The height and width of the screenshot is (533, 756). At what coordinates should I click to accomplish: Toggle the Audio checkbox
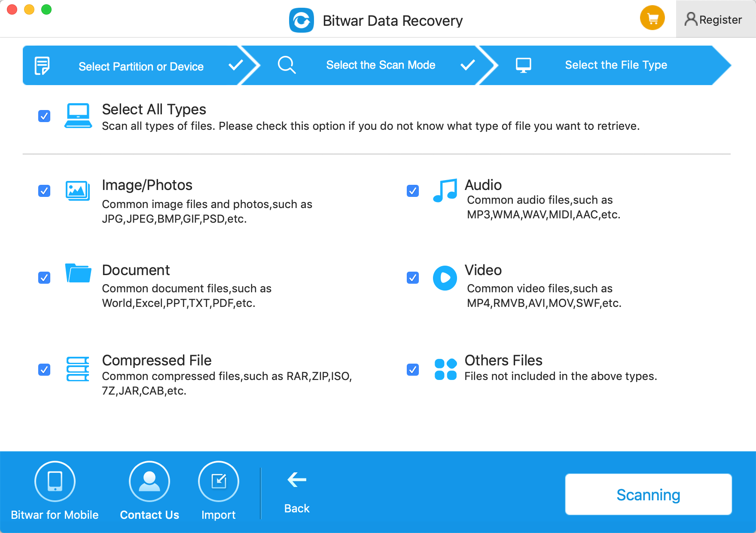pos(413,191)
